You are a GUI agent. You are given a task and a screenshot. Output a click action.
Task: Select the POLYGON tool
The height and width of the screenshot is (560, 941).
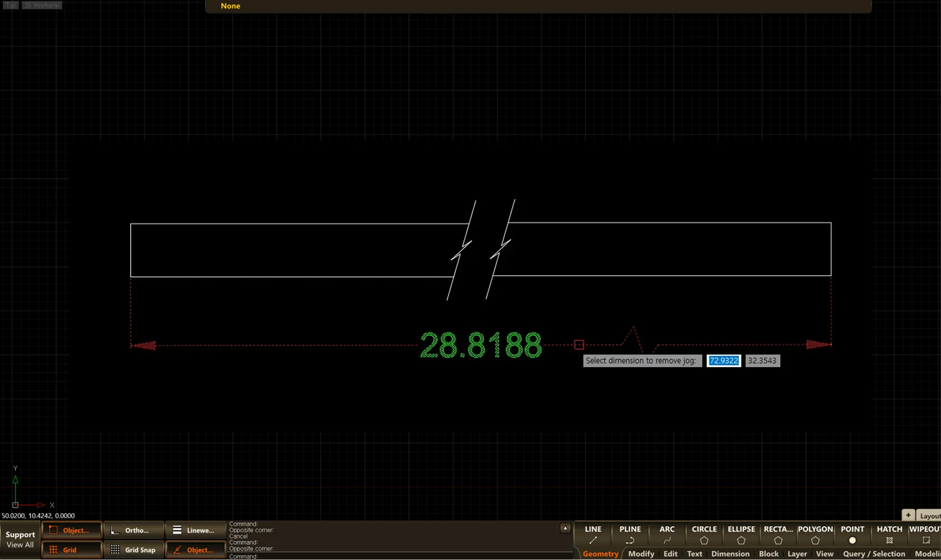coord(815,534)
